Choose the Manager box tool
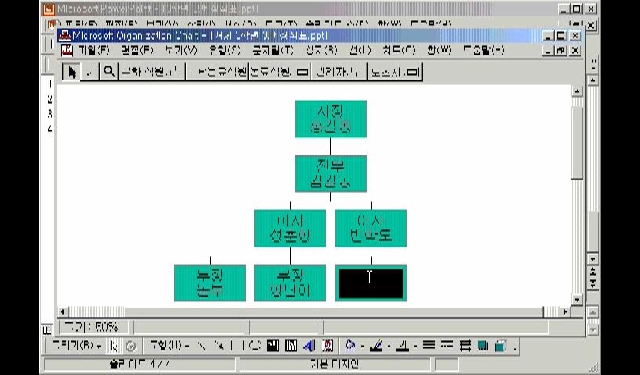The height and width of the screenshot is (375, 640). tap(338, 72)
